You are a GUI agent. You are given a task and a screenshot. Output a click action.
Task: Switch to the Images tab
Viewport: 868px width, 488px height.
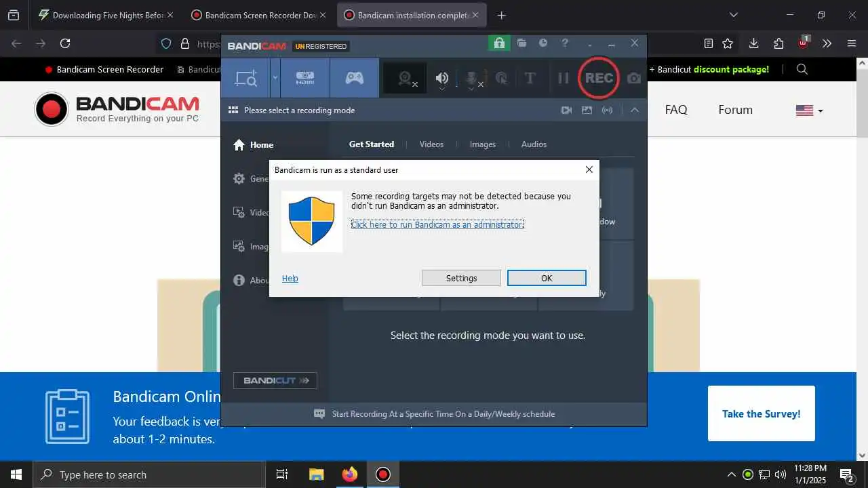coord(483,144)
